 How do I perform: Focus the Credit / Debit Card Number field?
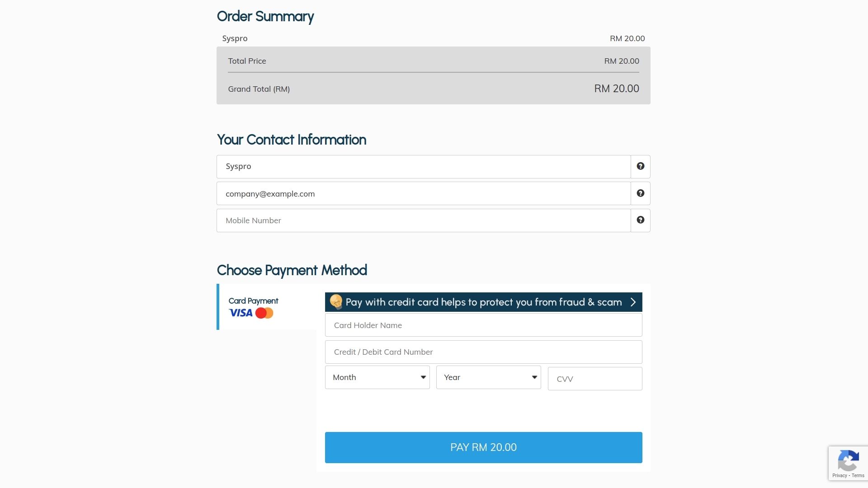[483, 352]
